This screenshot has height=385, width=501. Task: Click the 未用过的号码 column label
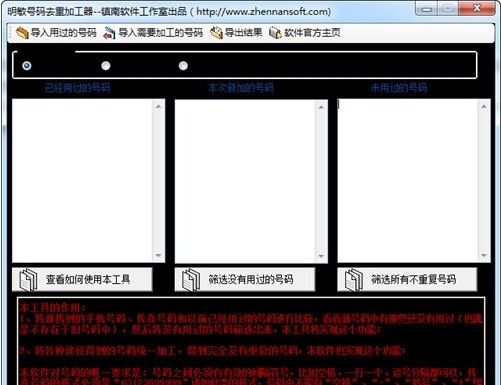coord(399,88)
